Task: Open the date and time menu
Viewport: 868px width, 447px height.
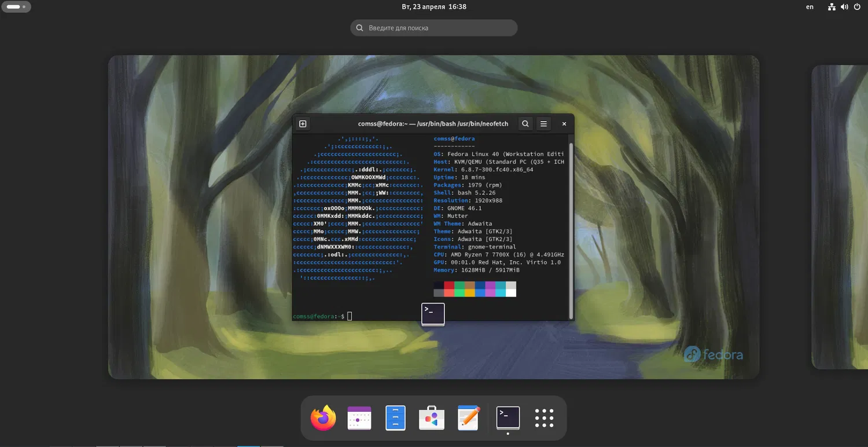Action: pos(433,7)
